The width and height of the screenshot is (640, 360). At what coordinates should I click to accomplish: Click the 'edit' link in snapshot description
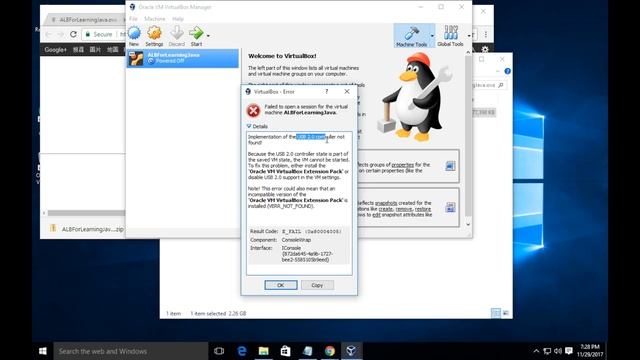tap(376, 214)
